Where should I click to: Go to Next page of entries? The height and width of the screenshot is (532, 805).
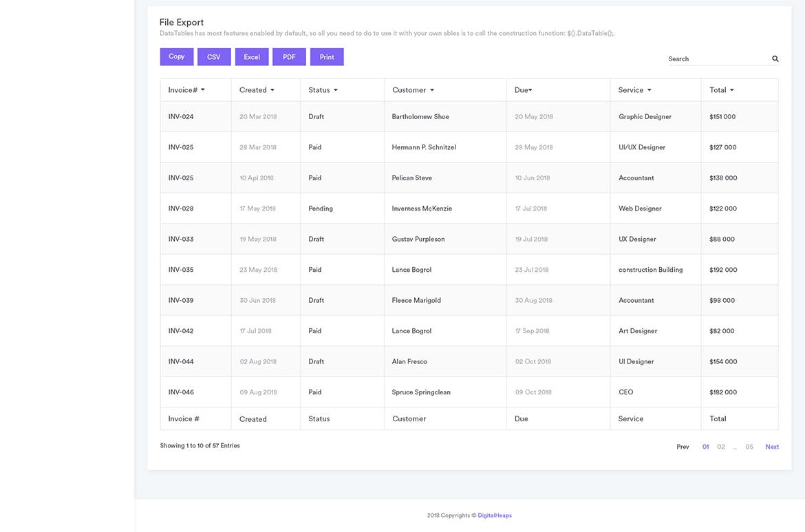pos(772,447)
